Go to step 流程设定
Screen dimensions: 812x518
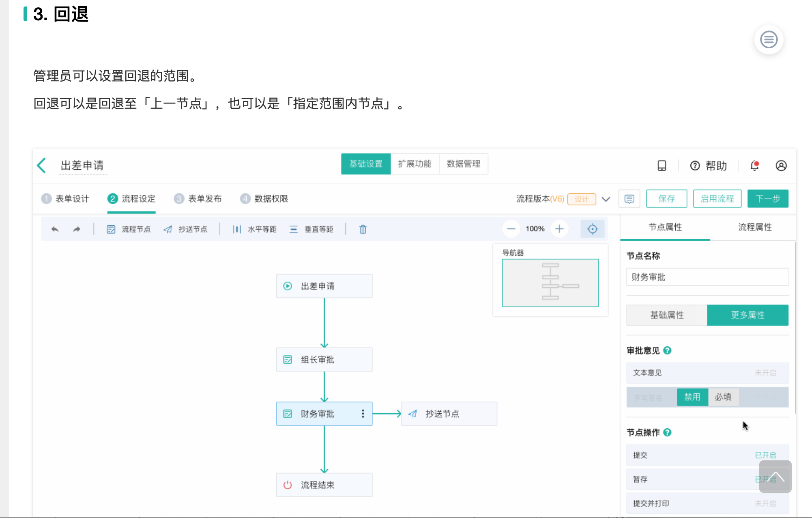(131, 199)
